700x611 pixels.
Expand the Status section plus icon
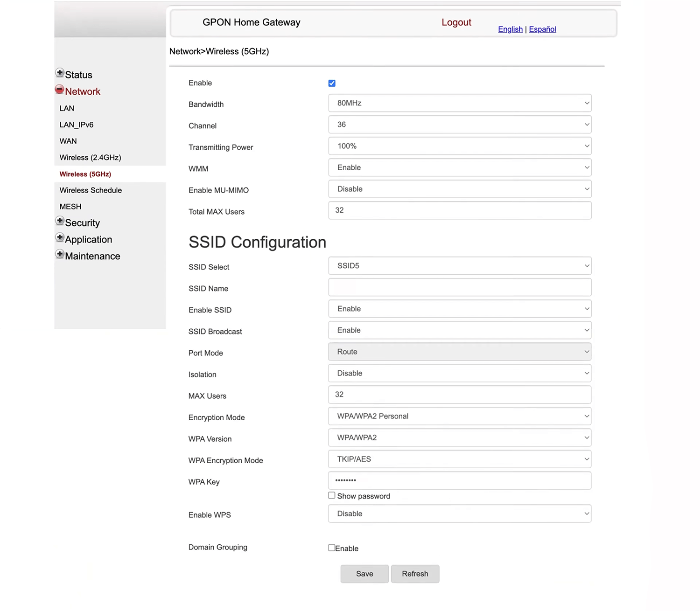[x=60, y=73]
